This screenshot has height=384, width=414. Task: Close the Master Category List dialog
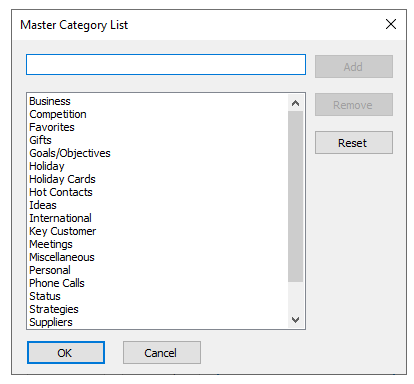pos(391,24)
